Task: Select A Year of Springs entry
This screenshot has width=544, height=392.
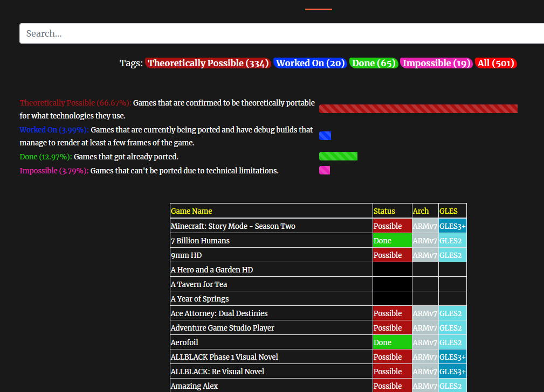Action: point(200,299)
